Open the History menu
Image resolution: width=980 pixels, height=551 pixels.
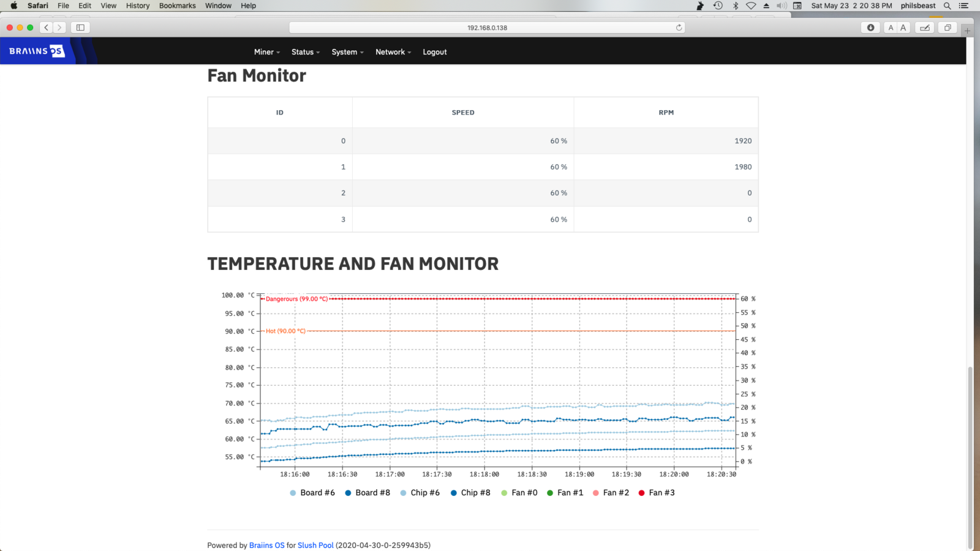point(138,6)
